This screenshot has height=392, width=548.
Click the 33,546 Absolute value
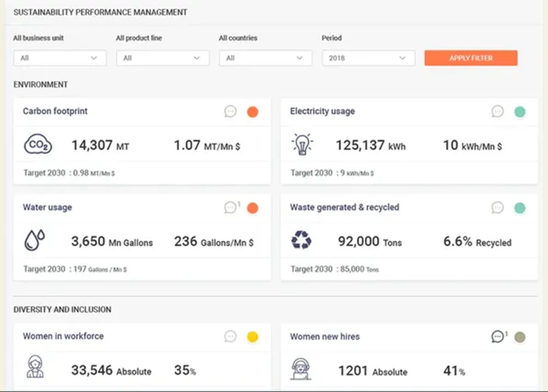(111, 370)
